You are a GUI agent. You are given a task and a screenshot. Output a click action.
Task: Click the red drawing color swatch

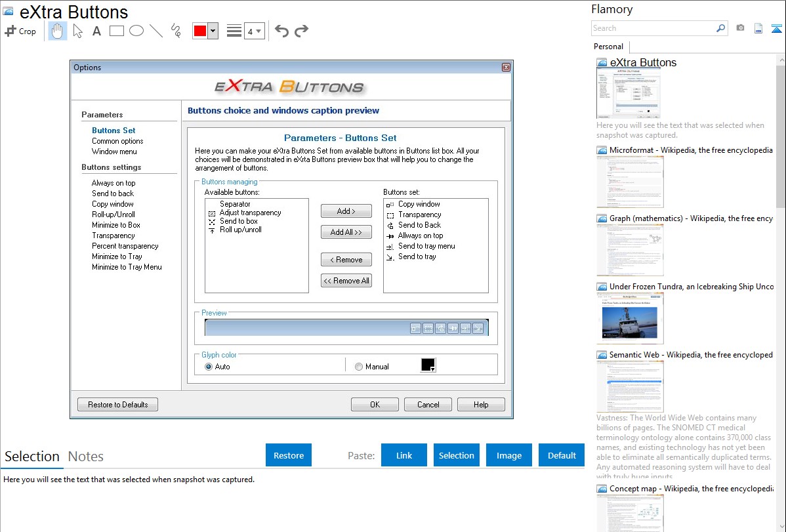[x=200, y=31]
